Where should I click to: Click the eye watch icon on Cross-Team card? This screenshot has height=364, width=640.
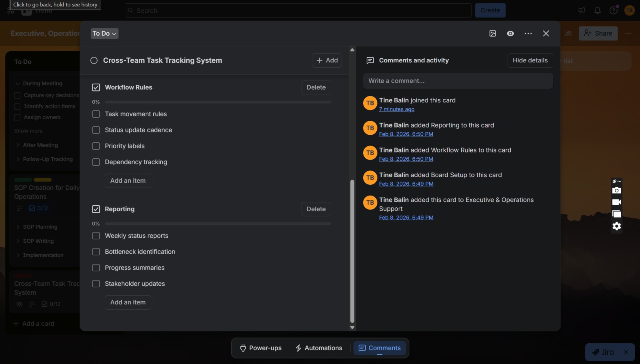point(19,304)
